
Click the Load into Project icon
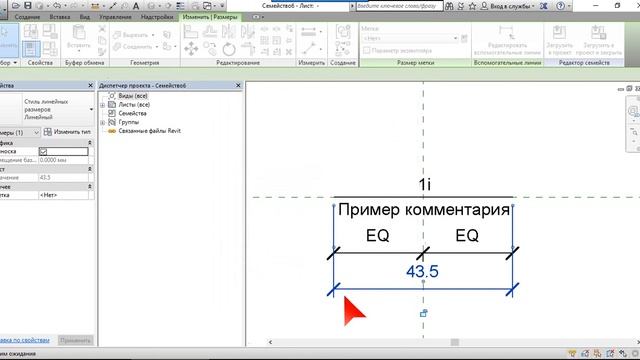559,32
